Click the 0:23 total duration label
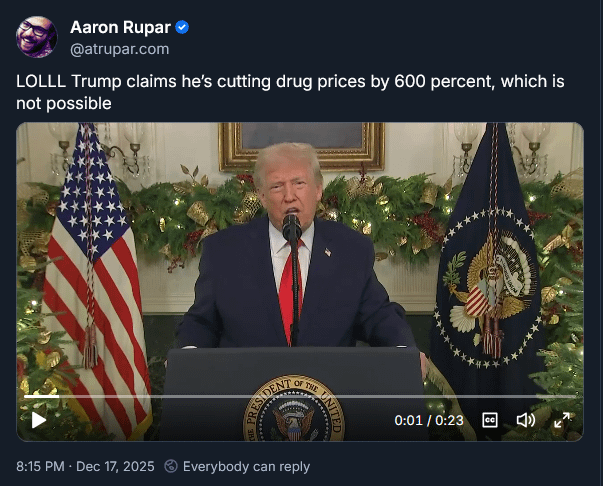This screenshot has height=486, width=603. click(449, 420)
